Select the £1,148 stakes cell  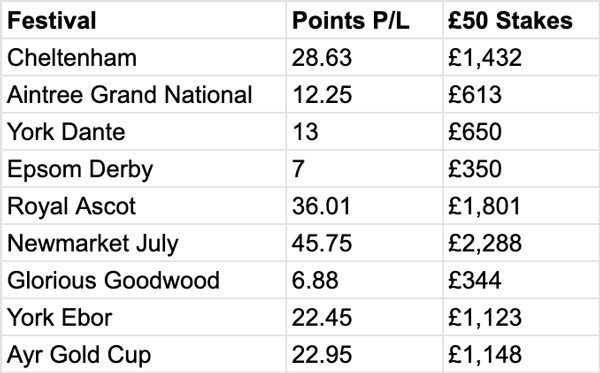[521, 354]
